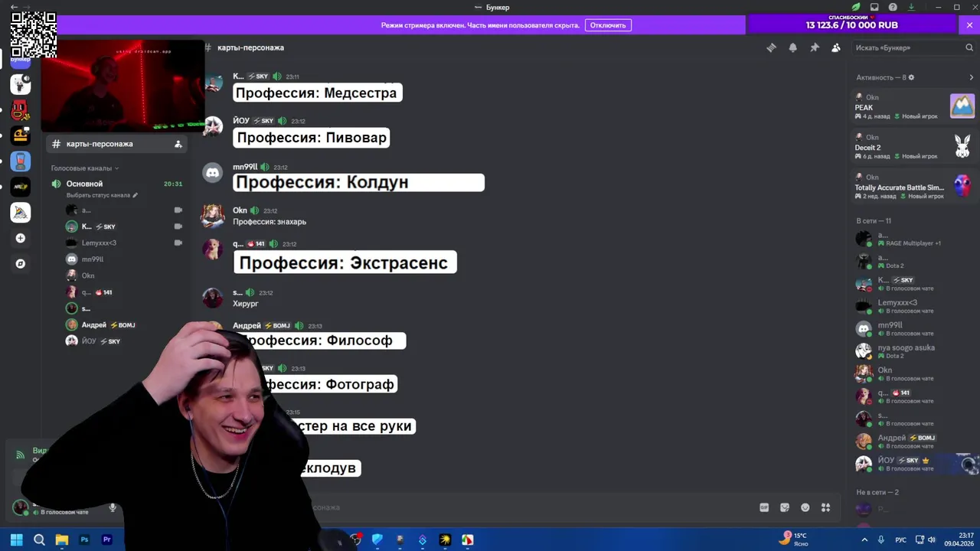The image size is (980, 551).
Task: Open Photoshop from taskbar
Action: point(84,540)
